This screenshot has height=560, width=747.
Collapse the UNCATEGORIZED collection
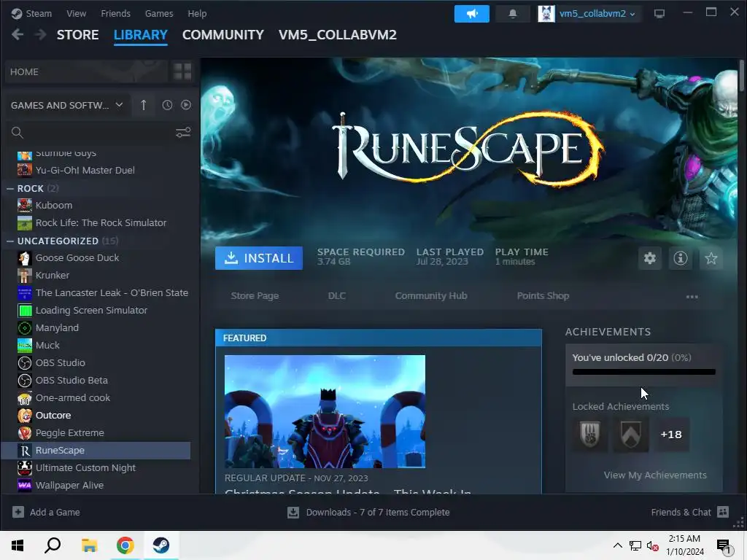tap(10, 241)
